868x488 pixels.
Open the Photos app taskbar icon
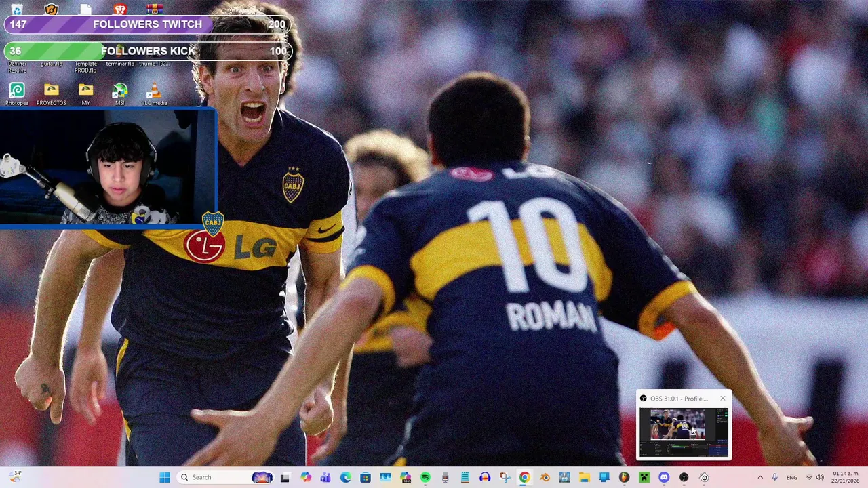click(385, 477)
